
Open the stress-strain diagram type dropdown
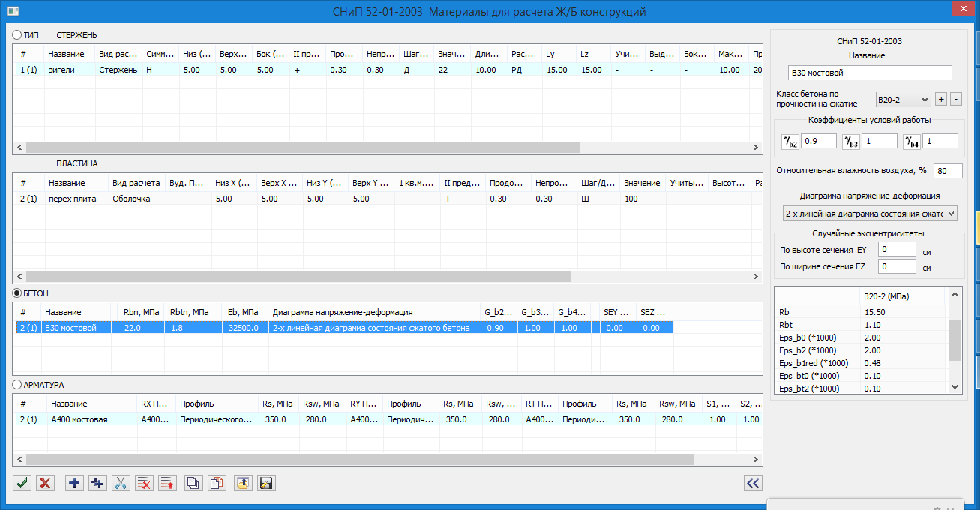click(x=870, y=214)
